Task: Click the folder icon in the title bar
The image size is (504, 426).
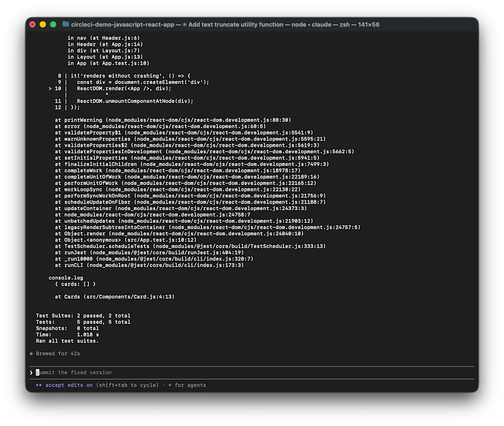Action: 65,24
